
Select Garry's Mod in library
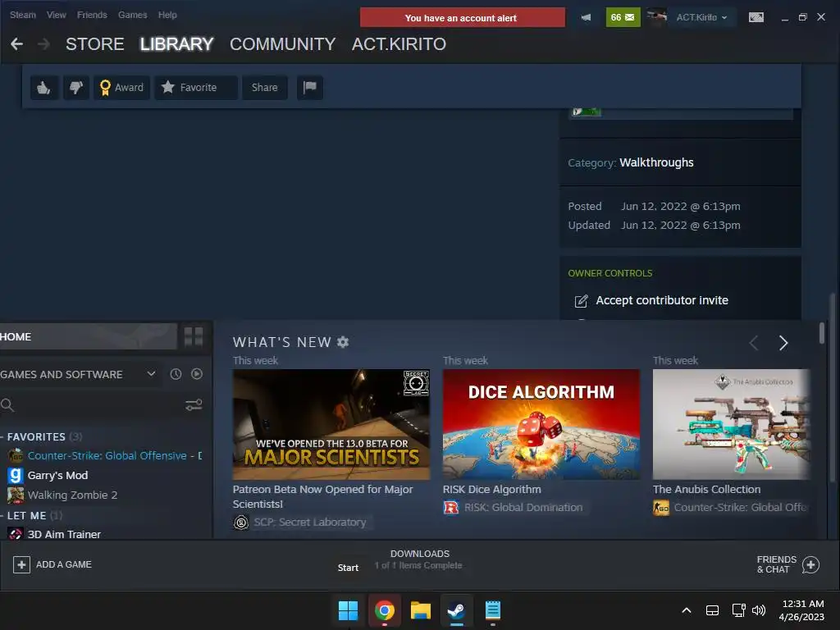(57, 476)
